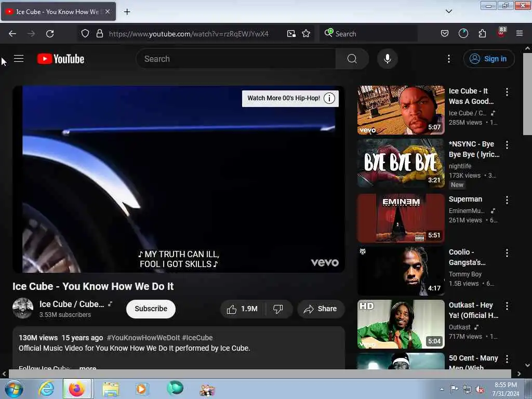Image resolution: width=532 pixels, height=399 pixels.
Task: Open YouTube settings three-dot menu
Action: pos(448,59)
